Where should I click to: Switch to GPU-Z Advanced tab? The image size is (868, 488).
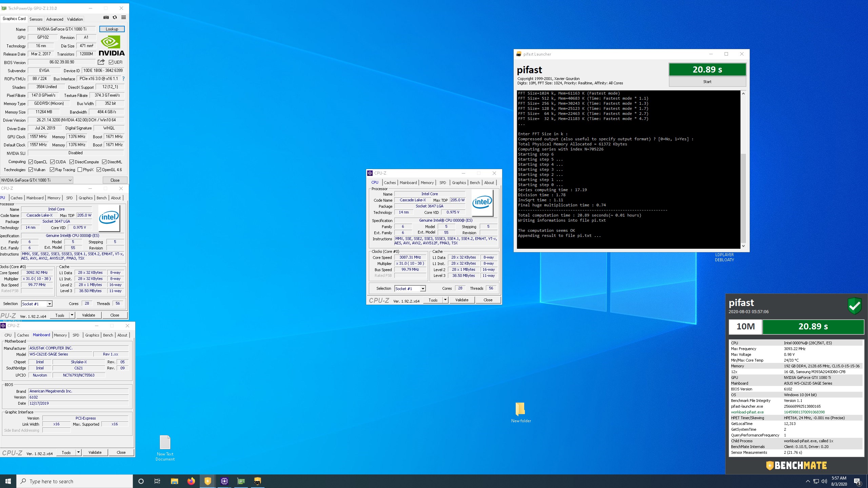click(x=55, y=19)
